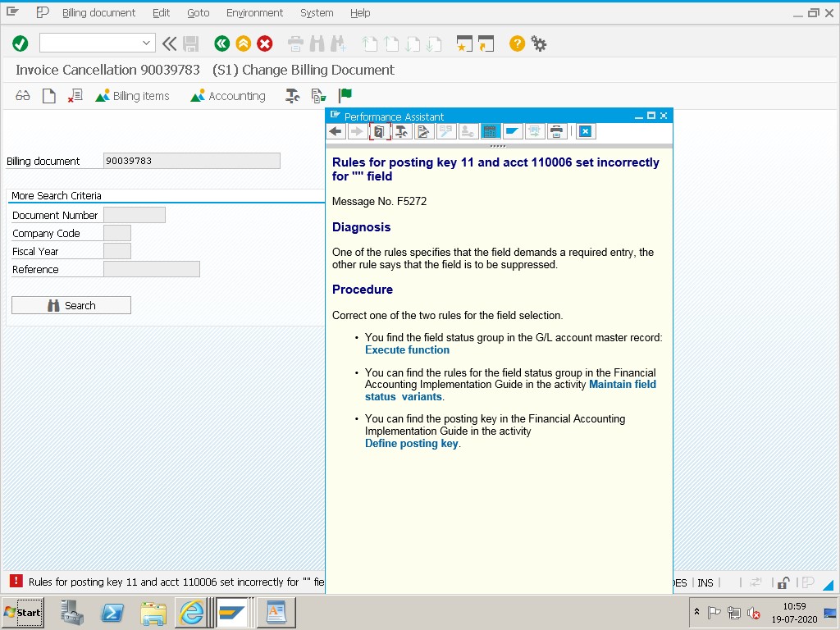Click inside the transaction command field
The image size is (840, 630).
click(90, 43)
